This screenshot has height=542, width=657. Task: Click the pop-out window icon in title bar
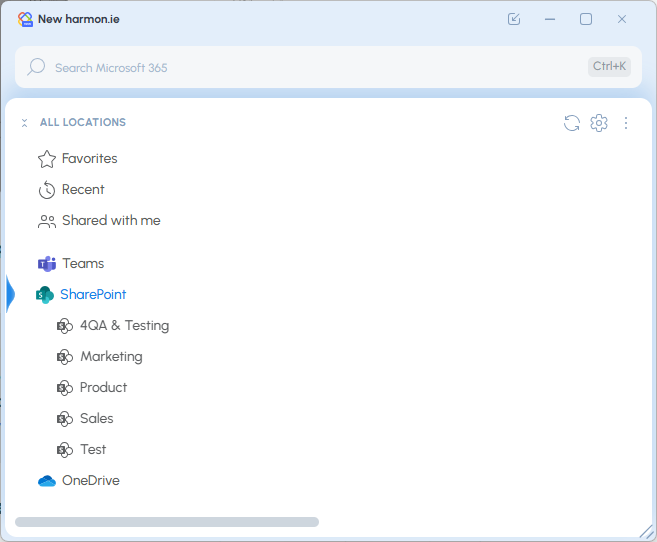[514, 19]
